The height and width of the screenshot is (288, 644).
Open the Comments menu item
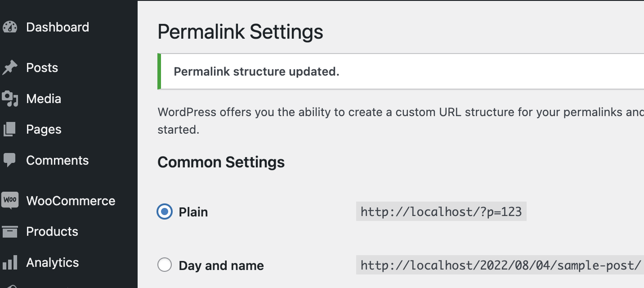click(x=58, y=160)
